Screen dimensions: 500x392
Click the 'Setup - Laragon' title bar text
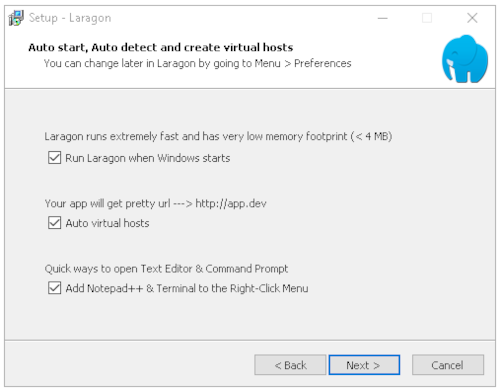(70, 18)
